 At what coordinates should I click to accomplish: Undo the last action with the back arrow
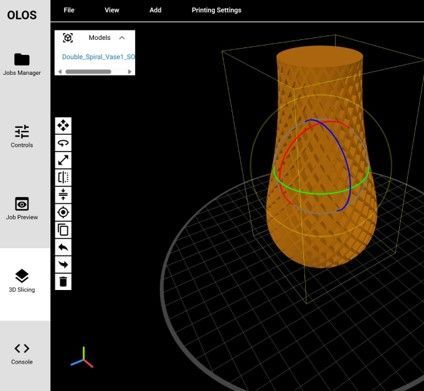63,247
